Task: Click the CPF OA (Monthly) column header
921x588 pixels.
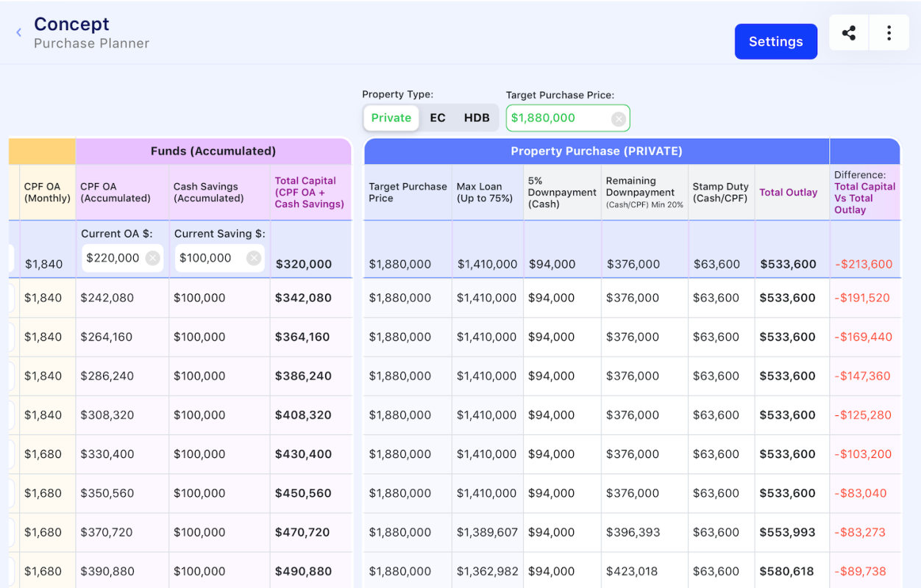Action: coord(47,193)
